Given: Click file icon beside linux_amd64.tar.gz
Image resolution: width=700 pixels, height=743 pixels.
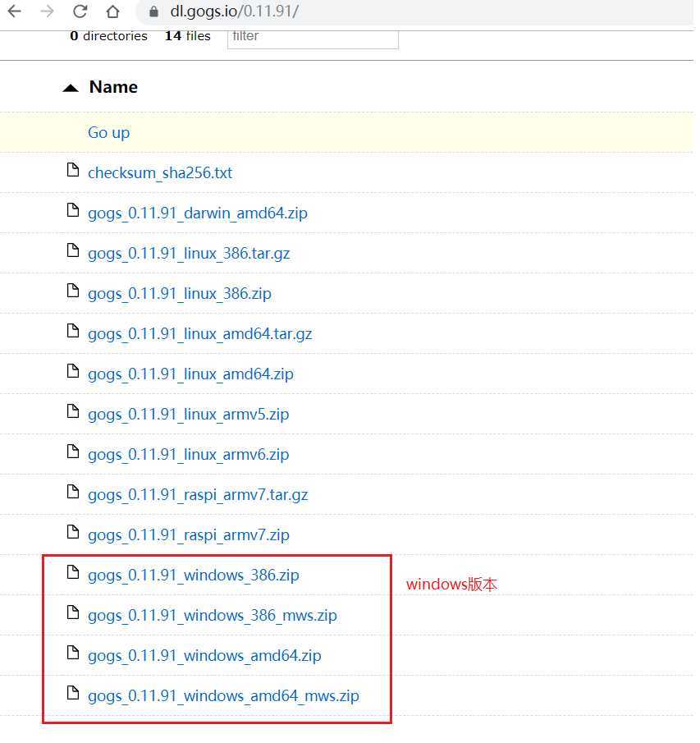Looking at the screenshot, I should tap(73, 331).
